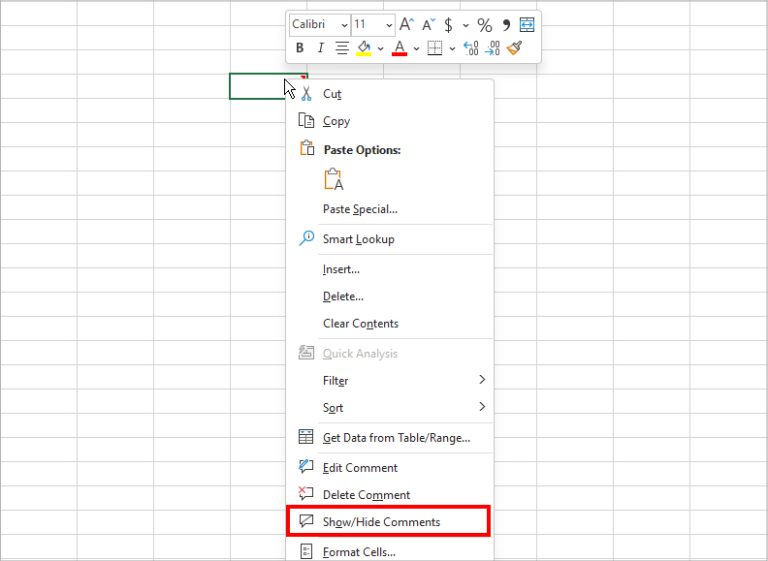The width and height of the screenshot is (768, 561).
Task: Choose Show/Hide Comments from context menu
Action: [x=381, y=522]
